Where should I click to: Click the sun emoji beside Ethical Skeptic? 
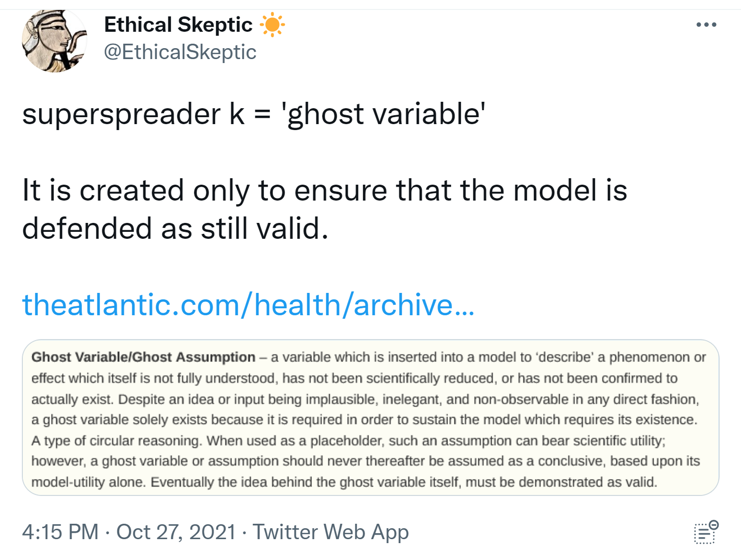coord(272,25)
